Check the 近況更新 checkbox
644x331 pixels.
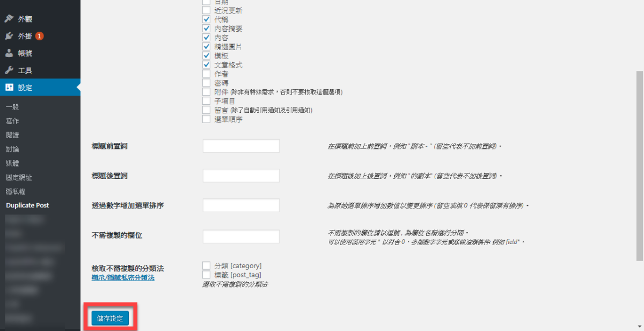point(206,10)
